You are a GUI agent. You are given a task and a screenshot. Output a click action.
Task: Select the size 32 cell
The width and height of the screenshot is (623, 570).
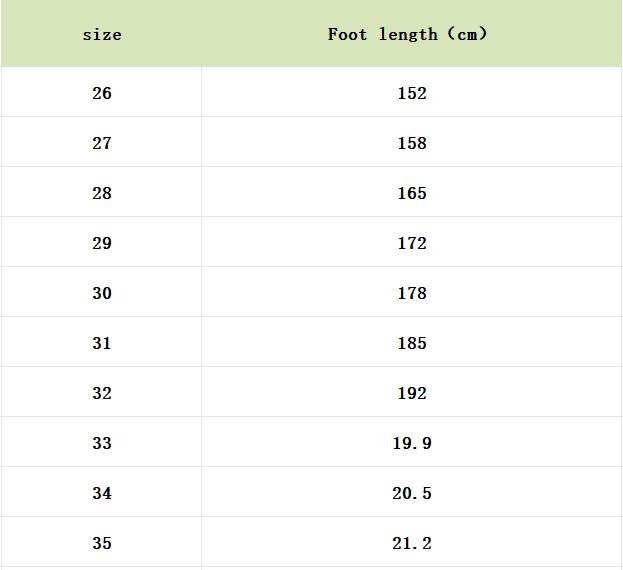[x=102, y=393]
